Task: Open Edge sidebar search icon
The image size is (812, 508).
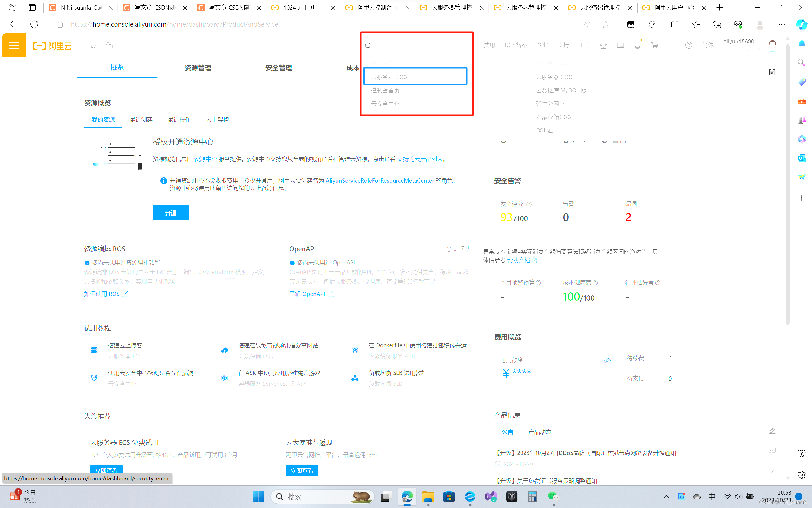Action: [802, 63]
